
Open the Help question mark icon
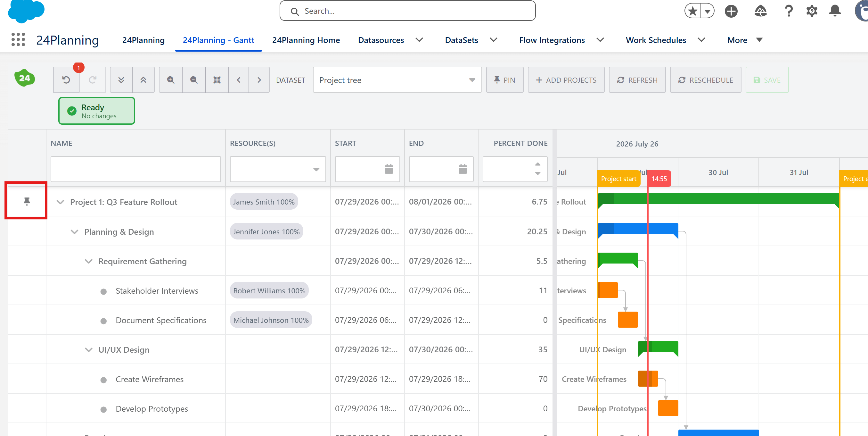(x=789, y=11)
